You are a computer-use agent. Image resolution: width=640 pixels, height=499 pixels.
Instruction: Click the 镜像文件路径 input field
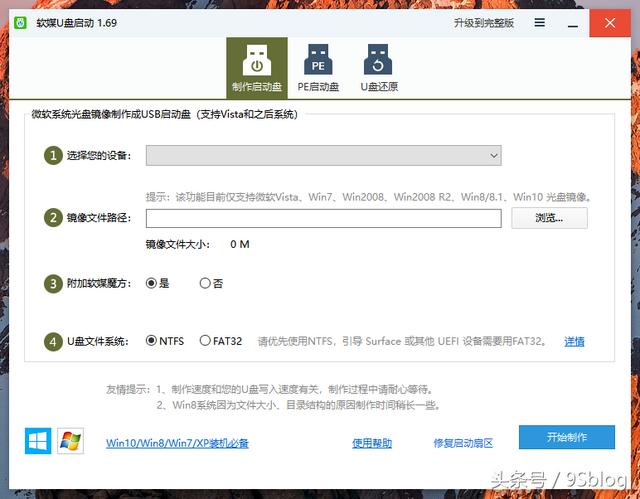coord(324,218)
